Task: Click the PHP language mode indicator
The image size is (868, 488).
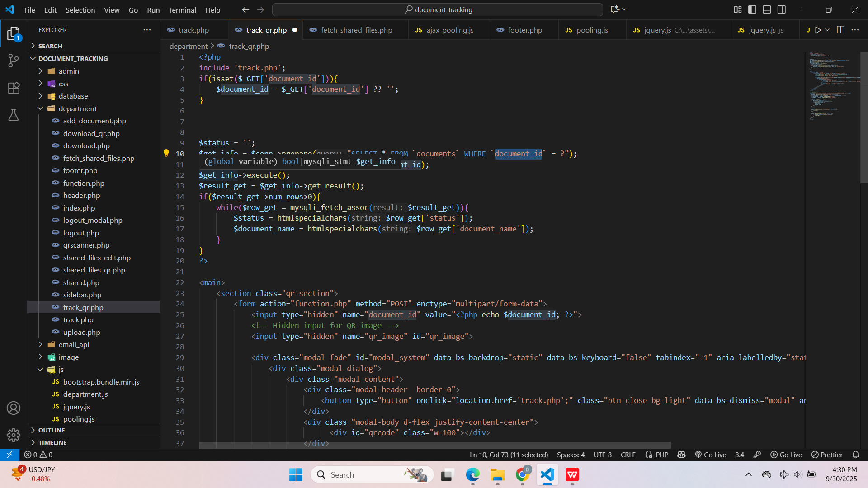Action: click(x=661, y=455)
